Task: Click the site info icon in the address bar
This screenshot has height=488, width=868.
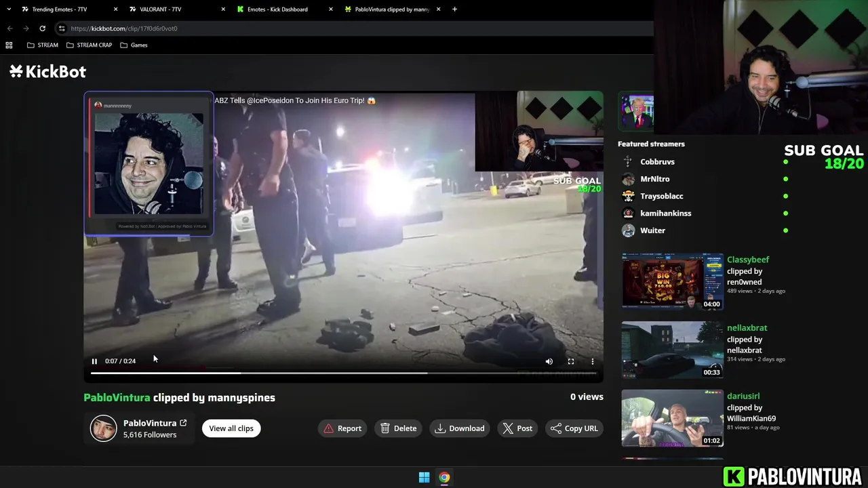Action: pos(62,28)
